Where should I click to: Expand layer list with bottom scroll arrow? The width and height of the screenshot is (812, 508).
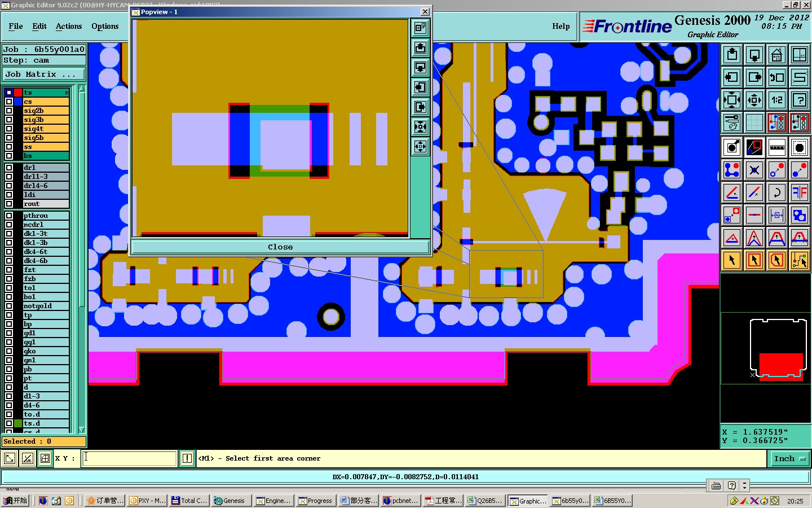pos(82,430)
